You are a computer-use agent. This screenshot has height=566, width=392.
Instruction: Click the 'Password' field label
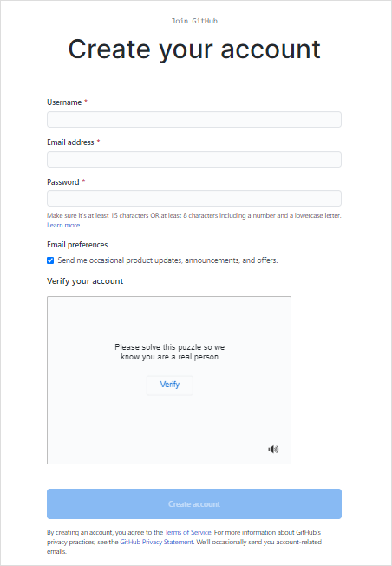(x=63, y=182)
